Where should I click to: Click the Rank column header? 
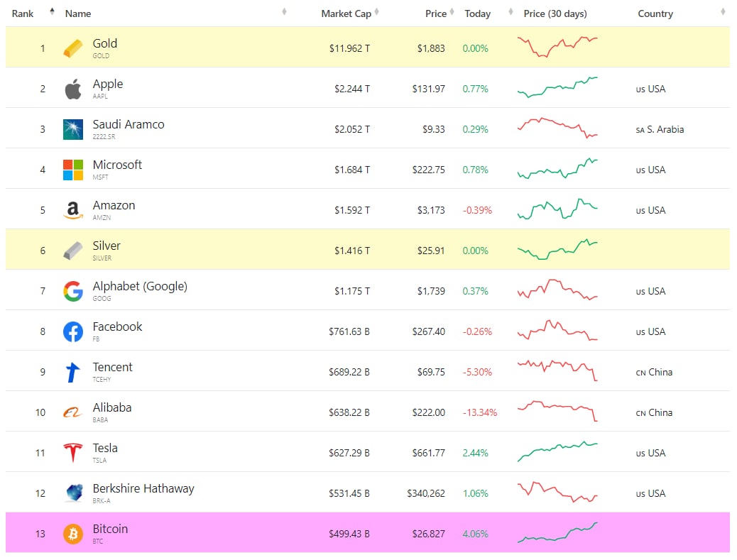(x=23, y=13)
